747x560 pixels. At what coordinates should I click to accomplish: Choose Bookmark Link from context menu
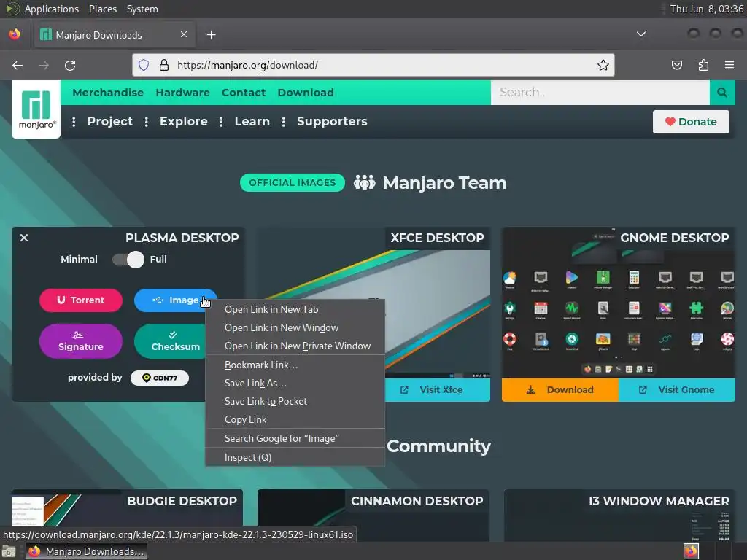[x=295, y=365]
